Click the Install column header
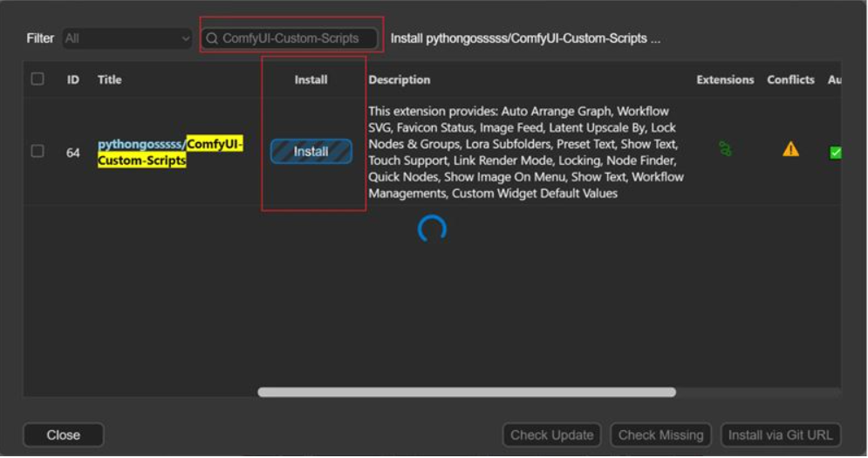This screenshot has height=458, width=868. [311, 79]
